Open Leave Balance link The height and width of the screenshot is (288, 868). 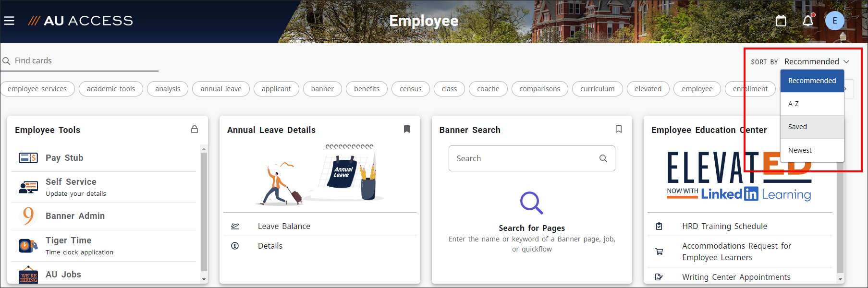tap(284, 226)
